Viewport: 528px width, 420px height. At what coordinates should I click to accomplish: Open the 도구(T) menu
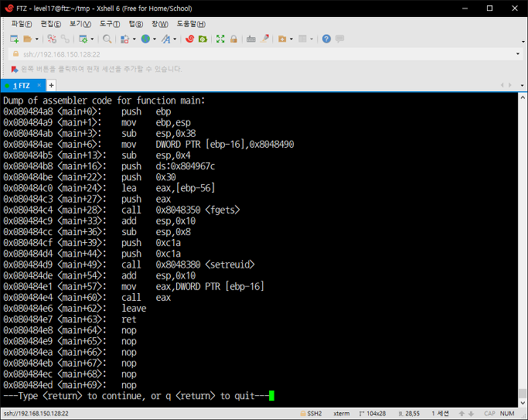(x=110, y=24)
